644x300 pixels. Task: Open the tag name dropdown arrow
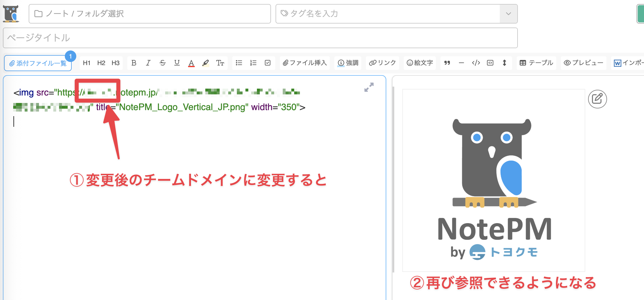pyautogui.click(x=508, y=14)
